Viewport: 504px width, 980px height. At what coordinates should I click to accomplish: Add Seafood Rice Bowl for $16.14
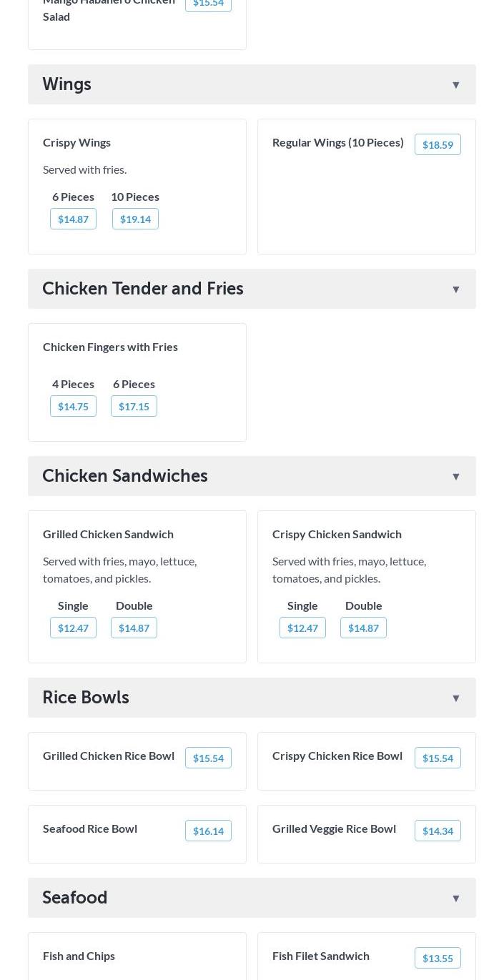tap(208, 831)
